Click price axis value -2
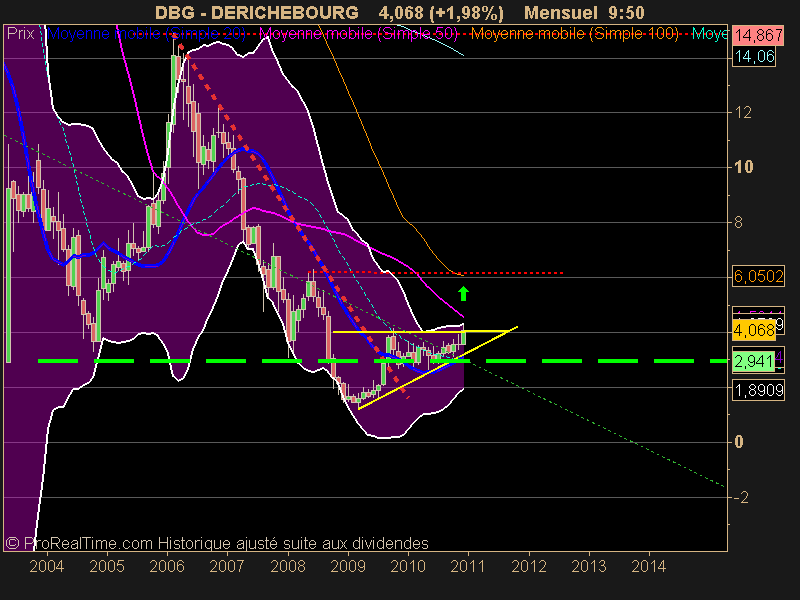 (x=740, y=497)
